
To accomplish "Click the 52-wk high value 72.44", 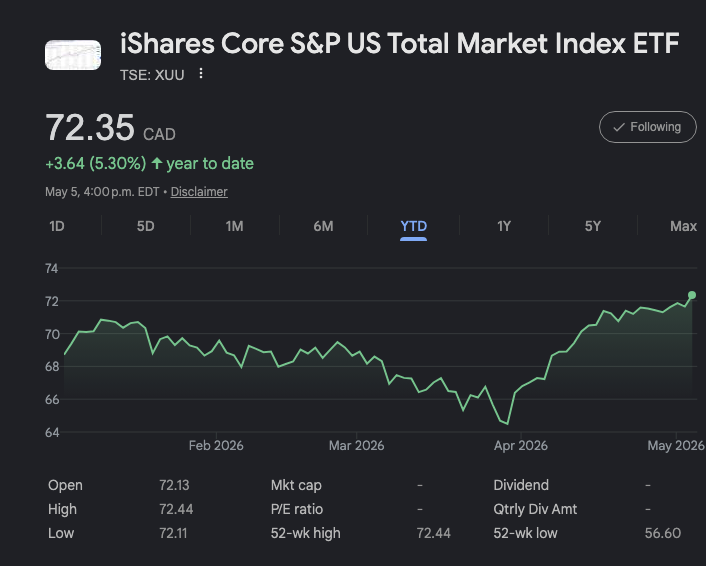I will coord(433,533).
